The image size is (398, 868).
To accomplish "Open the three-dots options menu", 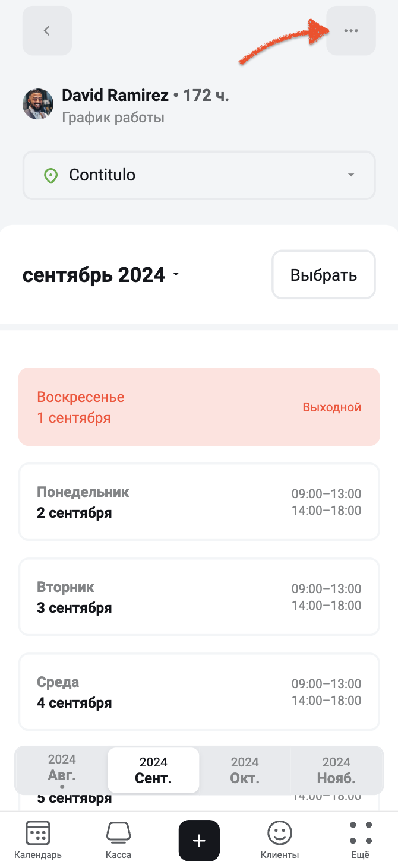I will tap(351, 31).
